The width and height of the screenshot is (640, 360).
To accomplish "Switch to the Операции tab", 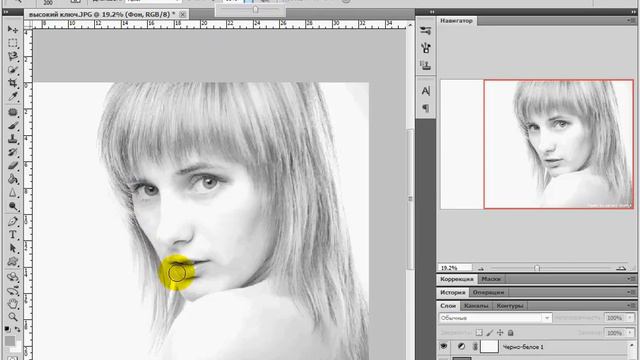I will point(488,293).
